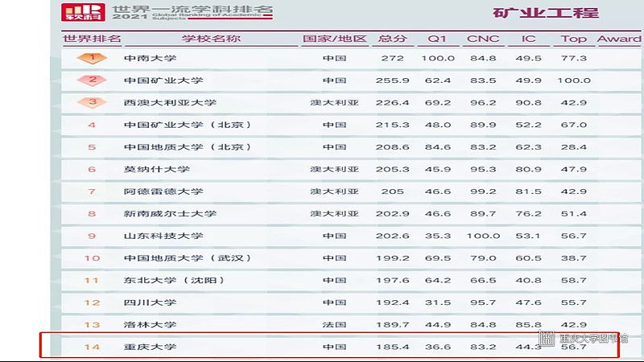Click the Q1 column header
The image size is (644, 362).
pos(437,39)
